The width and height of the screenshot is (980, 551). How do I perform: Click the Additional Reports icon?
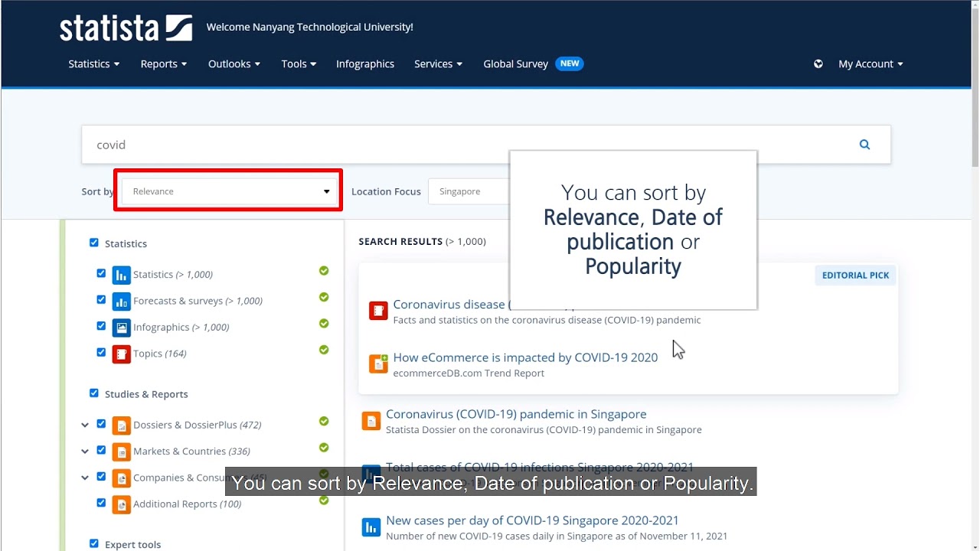point(121,504)
